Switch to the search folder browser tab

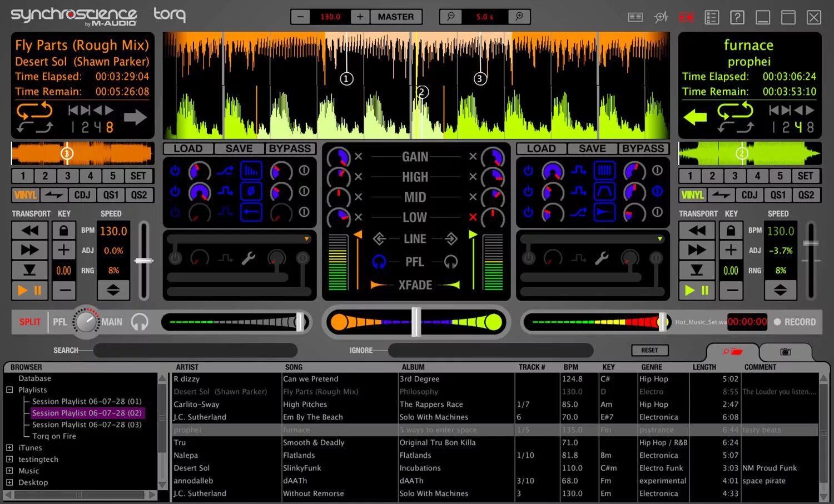pos(732,352)
